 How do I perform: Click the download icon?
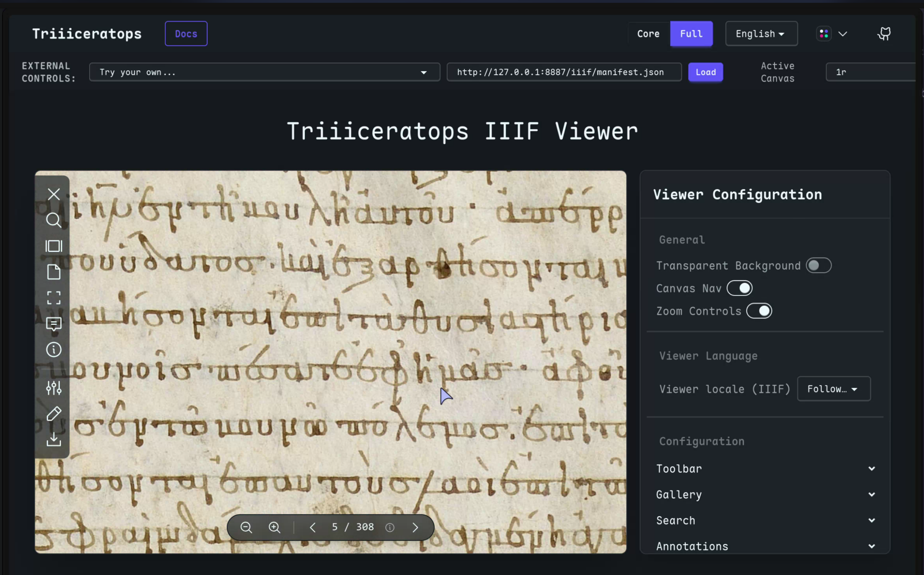click(x=54, y=439)
